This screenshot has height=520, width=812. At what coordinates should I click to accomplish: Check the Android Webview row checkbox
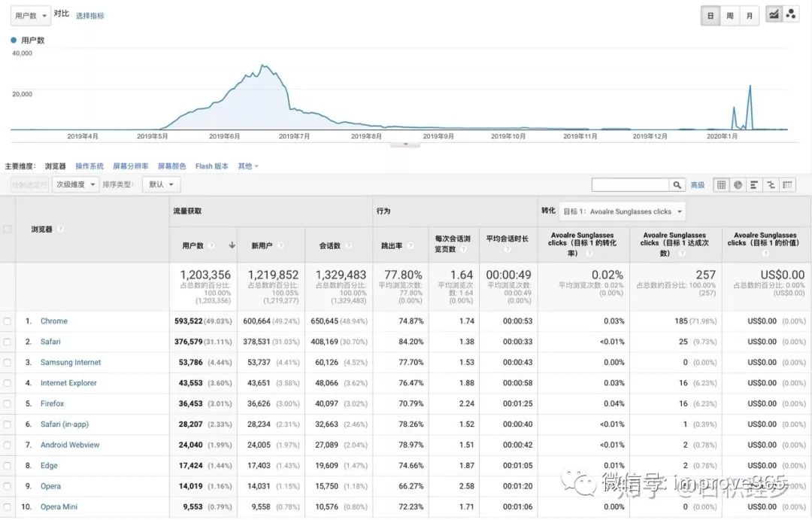[8, 445]
